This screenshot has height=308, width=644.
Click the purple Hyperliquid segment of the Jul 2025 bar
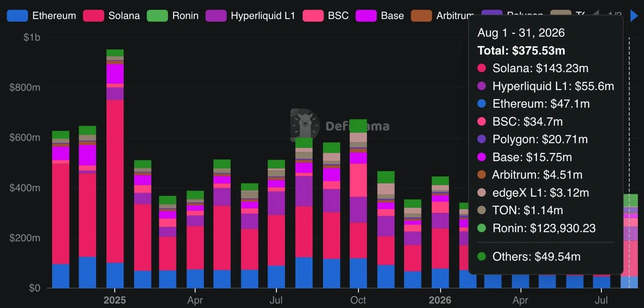pos(277,203)
